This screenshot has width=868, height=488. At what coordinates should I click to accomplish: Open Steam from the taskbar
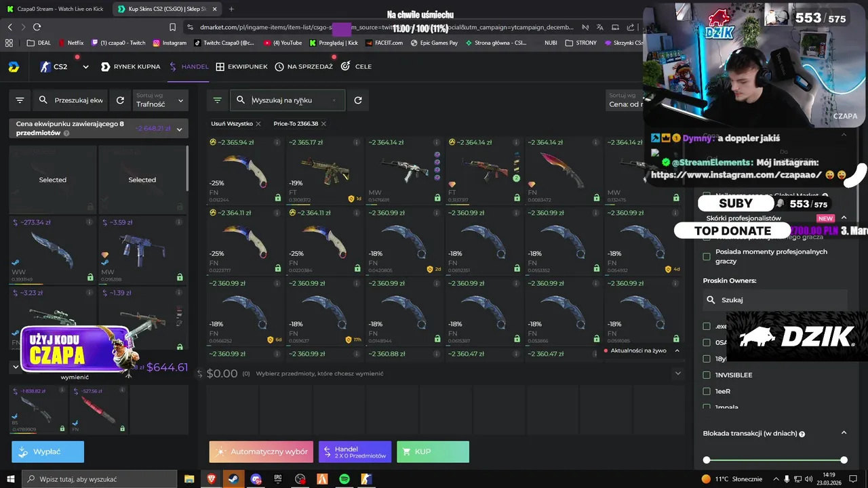pyautogui.click(x=233, y=479)
